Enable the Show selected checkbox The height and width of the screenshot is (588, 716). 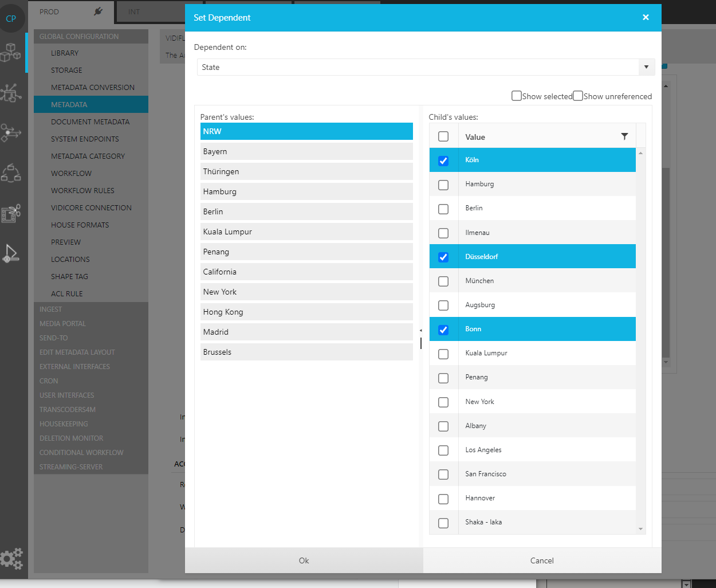point(517,96)
